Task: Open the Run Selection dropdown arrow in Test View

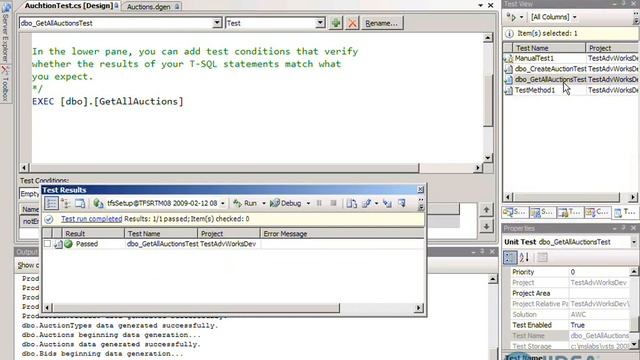Action: [x=521, y=17]
